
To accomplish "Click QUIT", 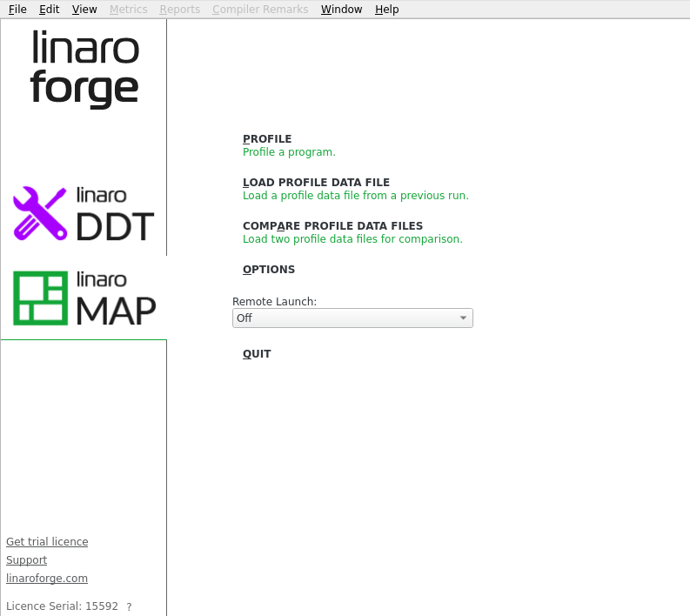I will [x=257, y=354].
